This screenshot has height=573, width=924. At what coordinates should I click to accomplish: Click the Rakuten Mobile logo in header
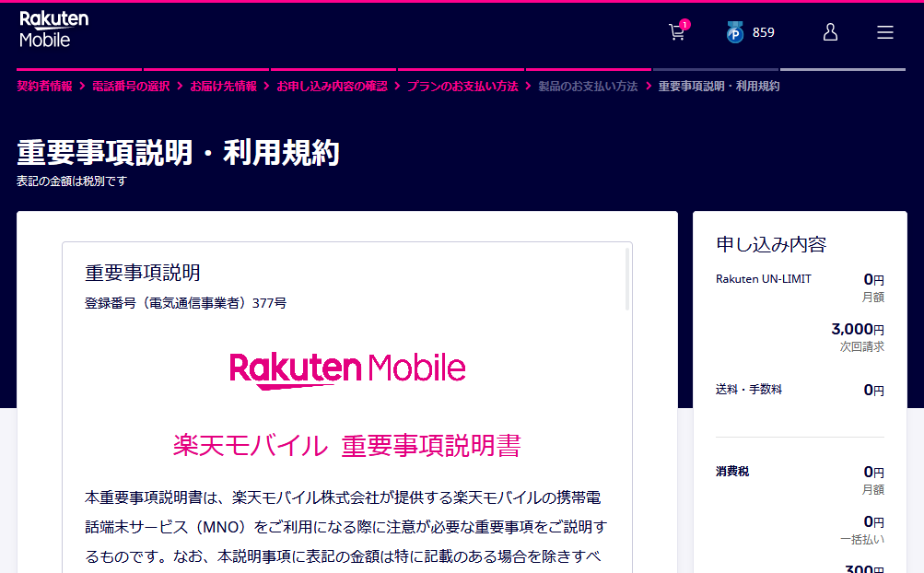[53, 29]
